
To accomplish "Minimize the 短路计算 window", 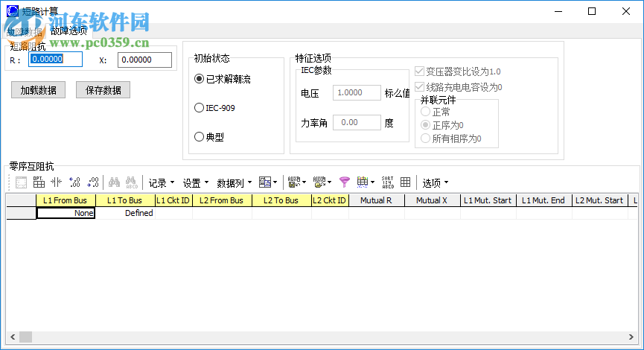I will [x=558, y=11].
